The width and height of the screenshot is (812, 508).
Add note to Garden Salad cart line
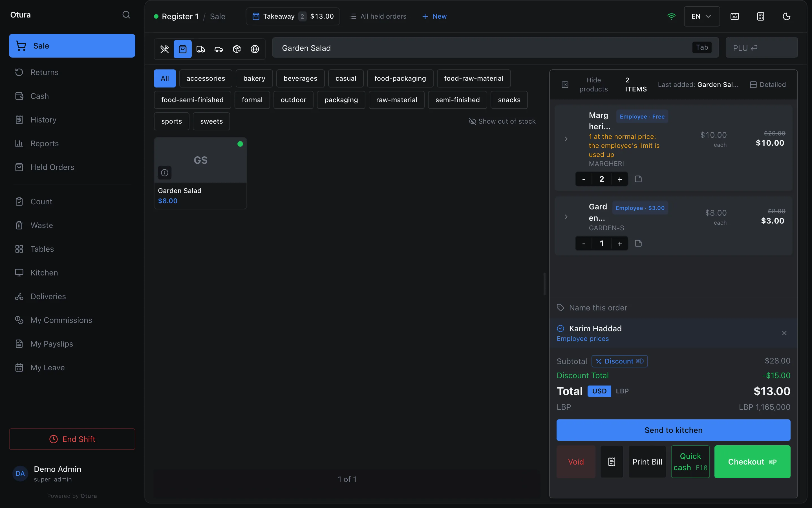coord(638,243)
